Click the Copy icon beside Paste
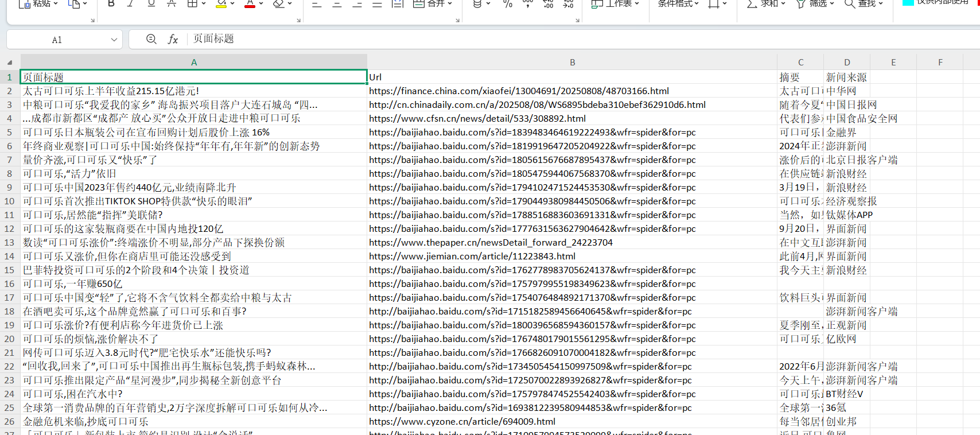 pos(73,4)
